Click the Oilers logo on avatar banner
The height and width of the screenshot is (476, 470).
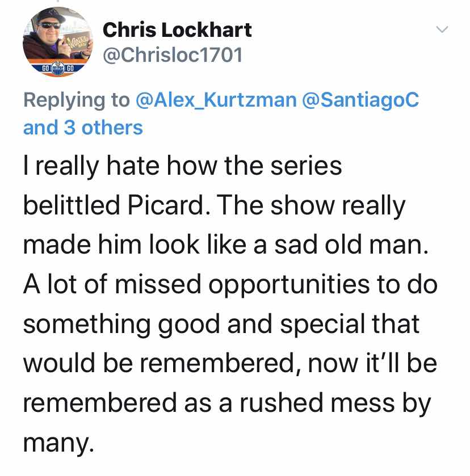(58, 67)
